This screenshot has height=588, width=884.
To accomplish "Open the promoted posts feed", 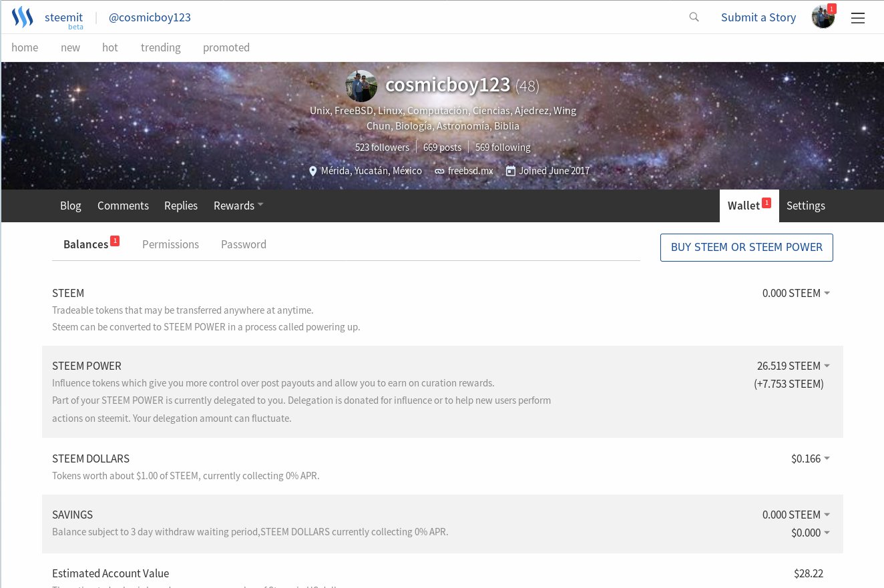I will (x=226, y=47).
